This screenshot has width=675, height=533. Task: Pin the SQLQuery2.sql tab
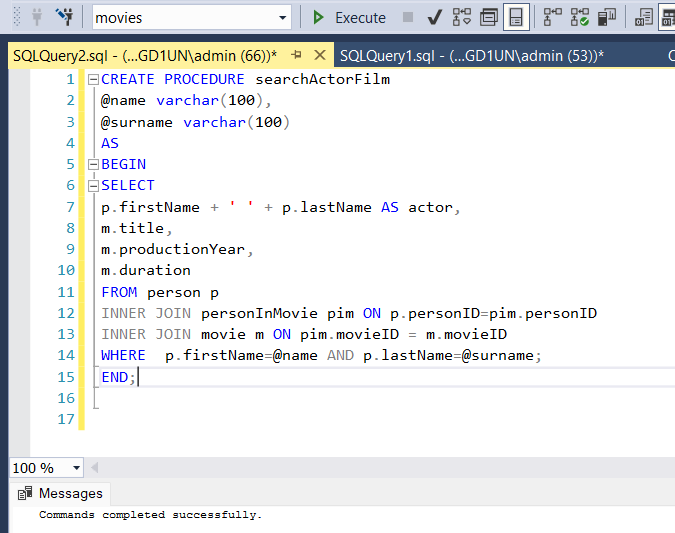click(296, 55)
